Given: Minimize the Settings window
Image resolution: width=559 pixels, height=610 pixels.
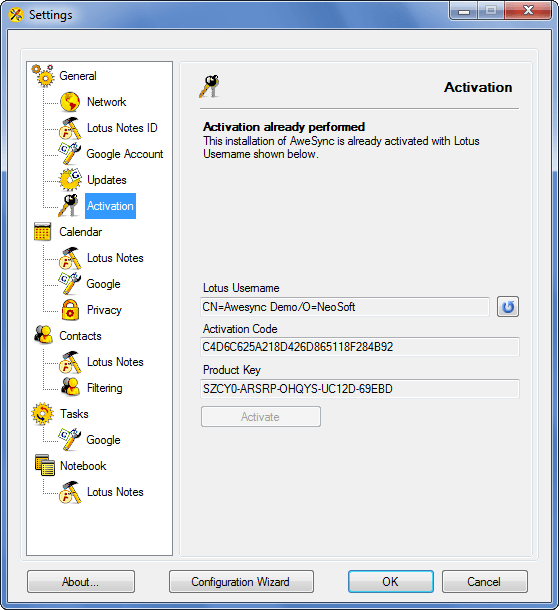Looking at the screenshot, I should coord(463,11).
